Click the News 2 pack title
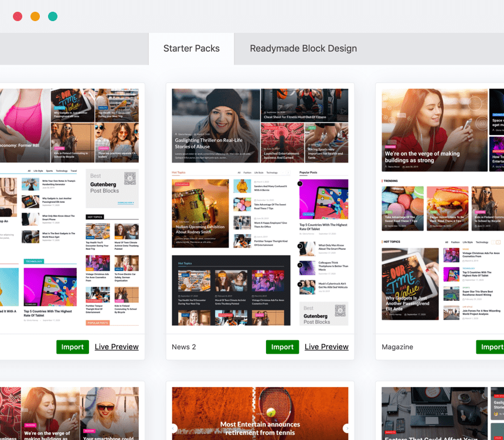 [184, 347]
